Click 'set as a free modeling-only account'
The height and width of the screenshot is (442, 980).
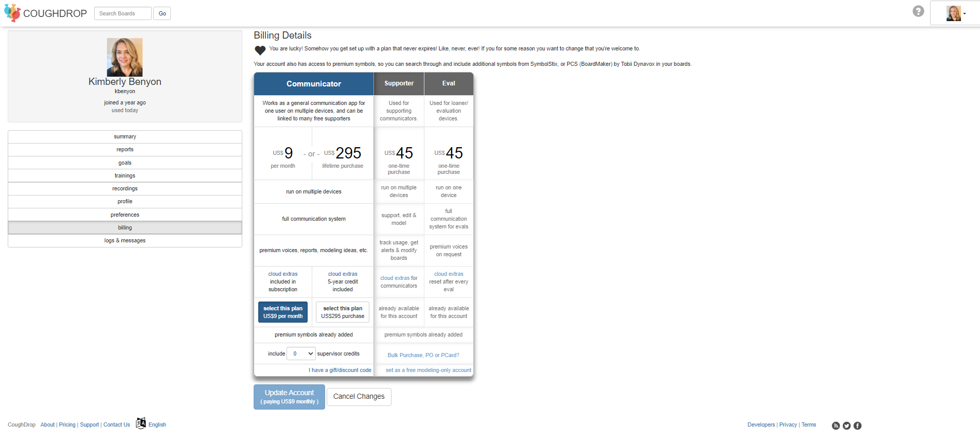point(429,370)
